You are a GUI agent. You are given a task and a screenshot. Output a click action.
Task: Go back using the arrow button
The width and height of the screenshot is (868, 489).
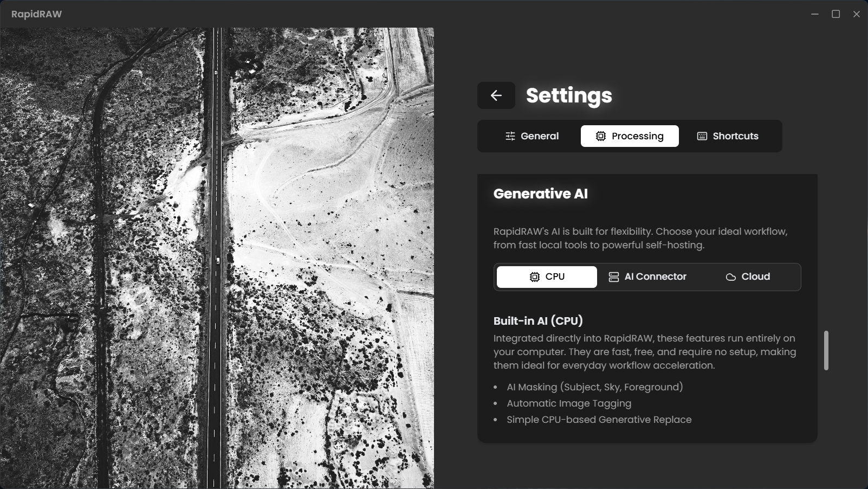pyautogui.click(x=496, y=95)
